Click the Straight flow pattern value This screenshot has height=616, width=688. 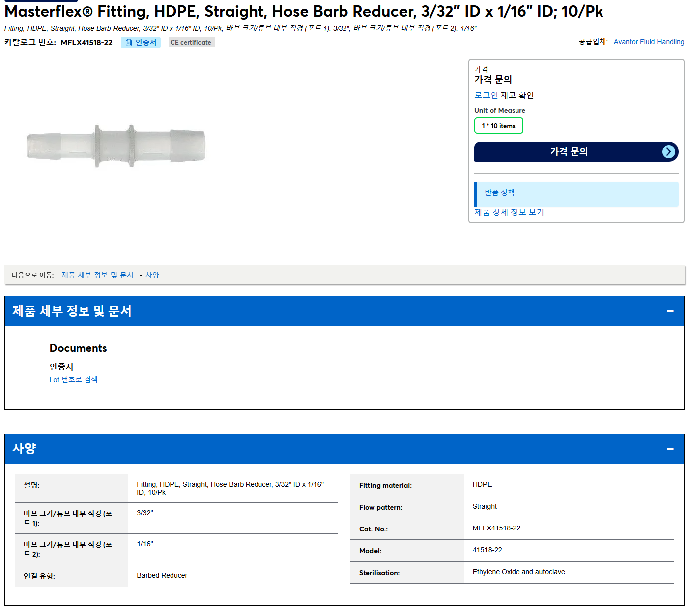coord(484,506)
